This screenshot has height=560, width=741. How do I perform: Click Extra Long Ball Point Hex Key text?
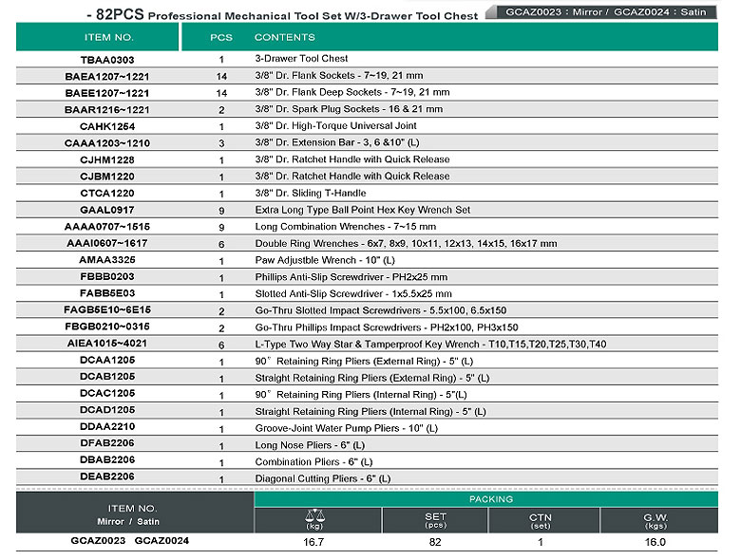point(363,210)
